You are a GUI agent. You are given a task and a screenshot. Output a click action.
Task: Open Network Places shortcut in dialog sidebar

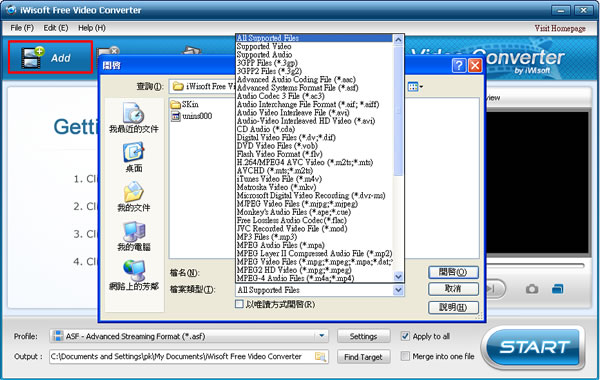134,276
